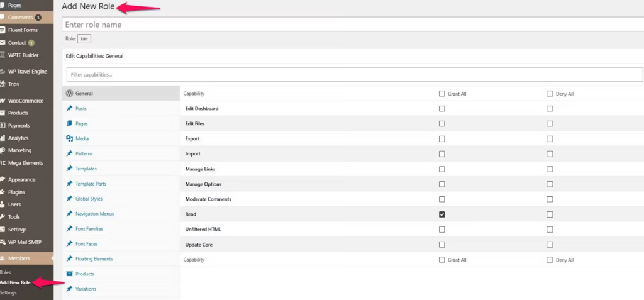The height and width of the screenshot is (300, 644).
Task: Click the WP Travel Engine icon
Action: pos(2,72)
